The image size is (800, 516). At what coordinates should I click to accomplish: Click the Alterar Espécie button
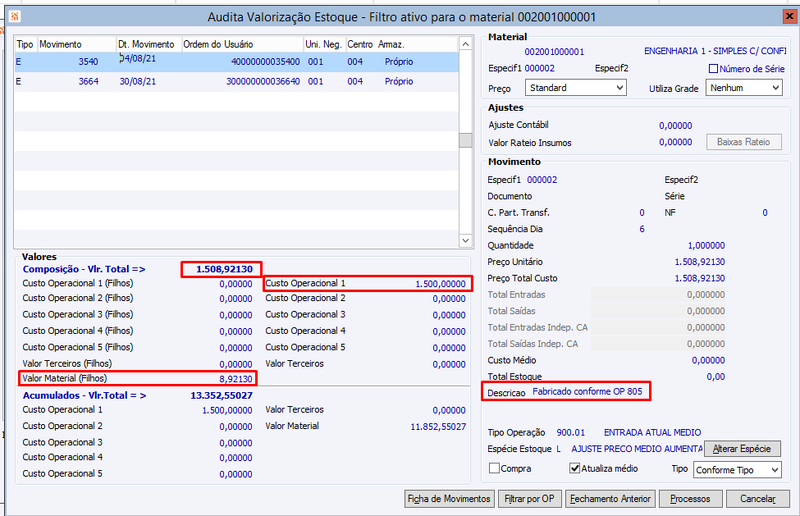click(742, 449)
